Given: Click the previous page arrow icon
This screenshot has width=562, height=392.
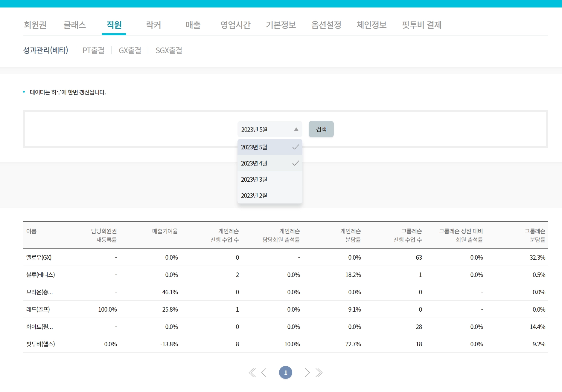Looking at the screenshot, I should click(x=264, y=373).
